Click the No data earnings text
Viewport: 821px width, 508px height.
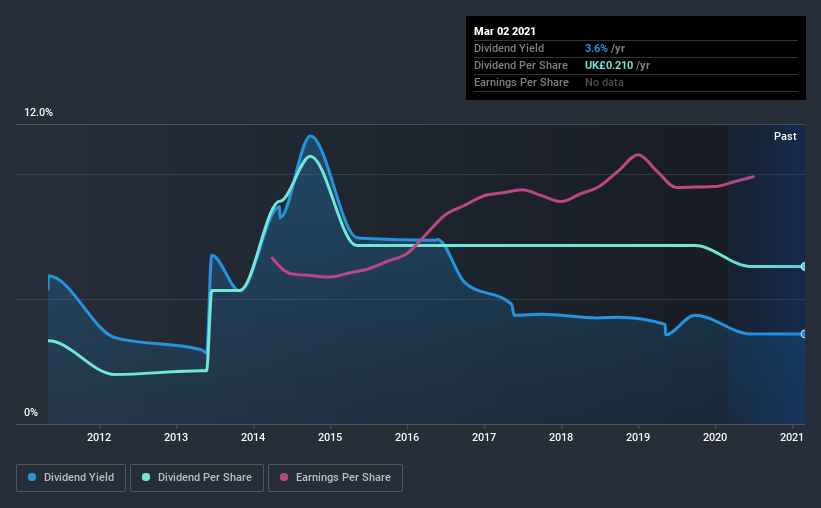(x=604, y=82)
